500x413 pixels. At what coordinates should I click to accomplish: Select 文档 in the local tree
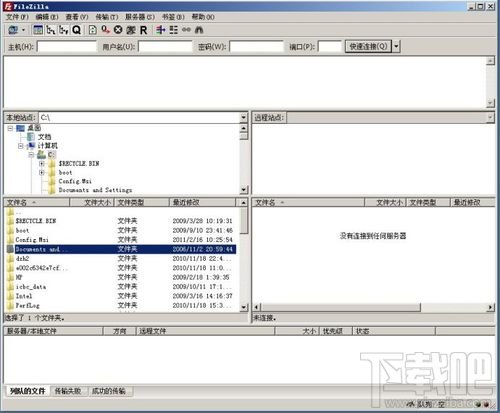pos(44,137)
